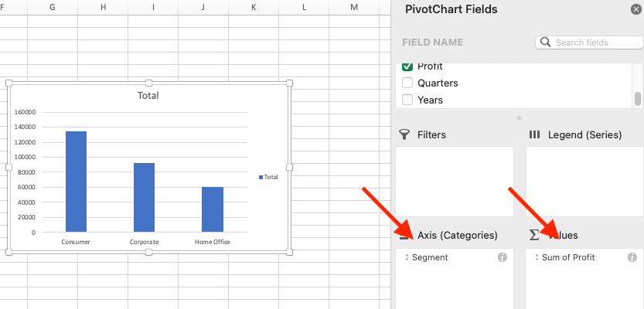
Task: Close the PivotChart Fields panel
Action: click(636, 10)
